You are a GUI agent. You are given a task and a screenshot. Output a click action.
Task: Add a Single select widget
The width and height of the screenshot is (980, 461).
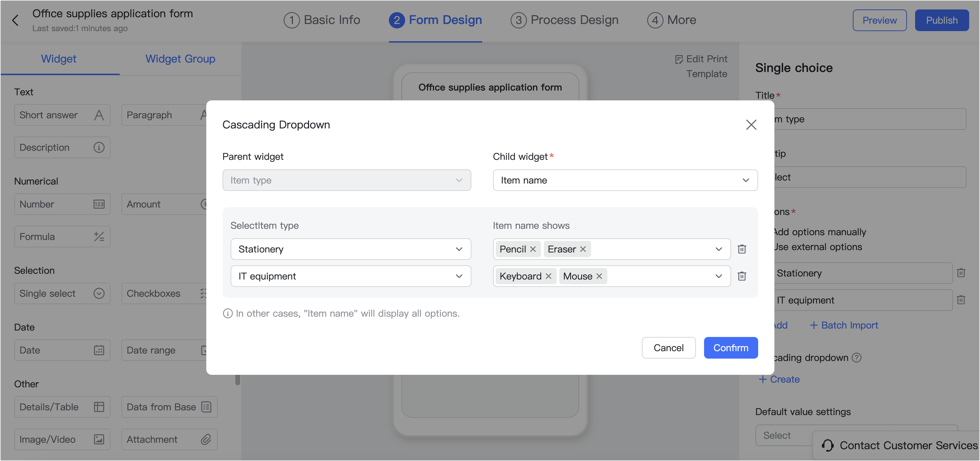click(x=62, y=293)
